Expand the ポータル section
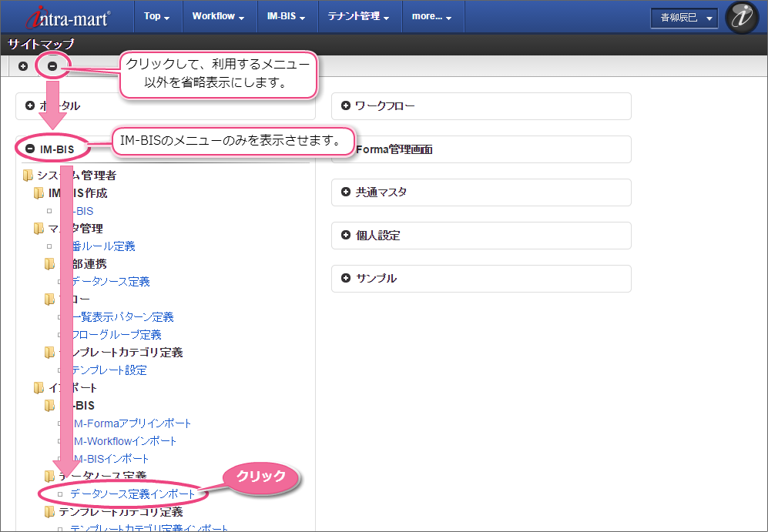 click(x=30, y=105)
